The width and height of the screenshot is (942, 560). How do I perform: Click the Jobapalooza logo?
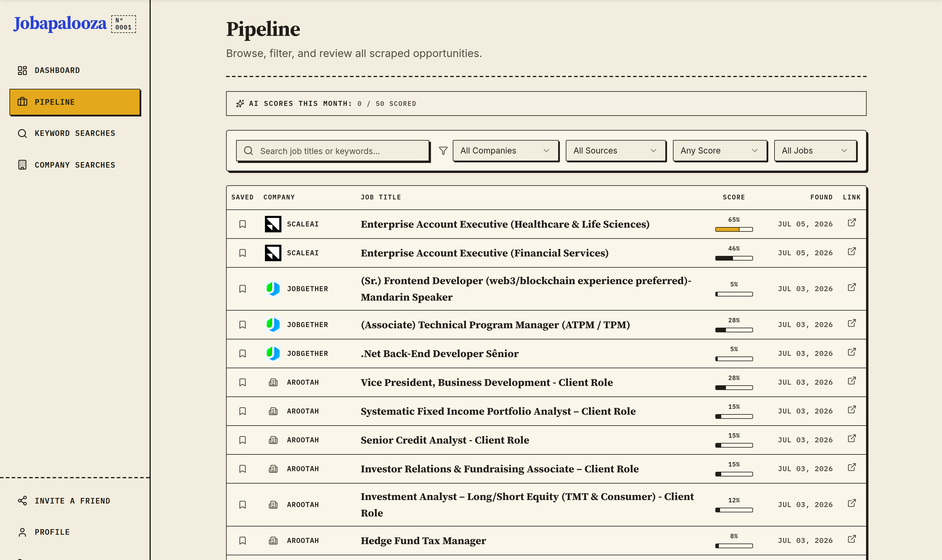pyautogui.click(x=60, y=24)
